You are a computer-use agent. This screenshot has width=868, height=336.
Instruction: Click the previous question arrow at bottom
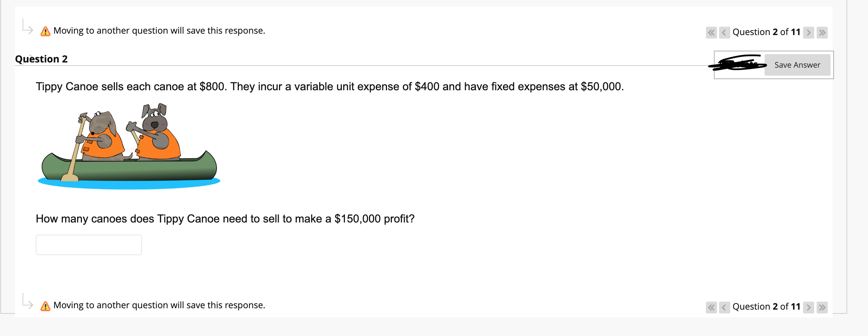tap(724, 307)
